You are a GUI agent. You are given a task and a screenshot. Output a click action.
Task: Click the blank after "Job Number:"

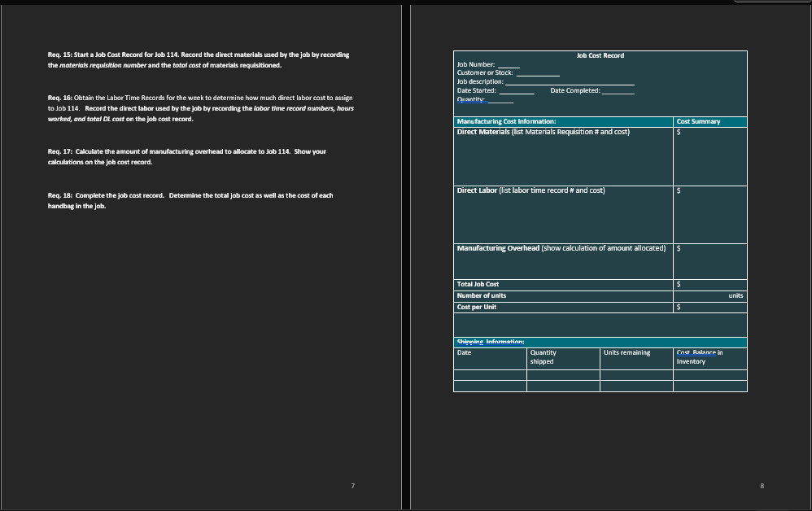[509, 65]
